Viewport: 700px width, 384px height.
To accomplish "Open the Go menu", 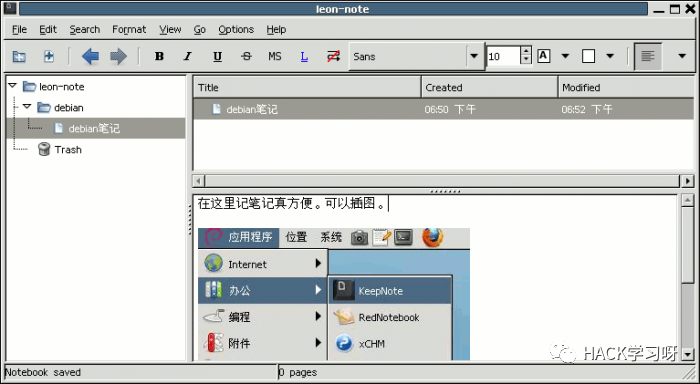I will coord(200,29).
